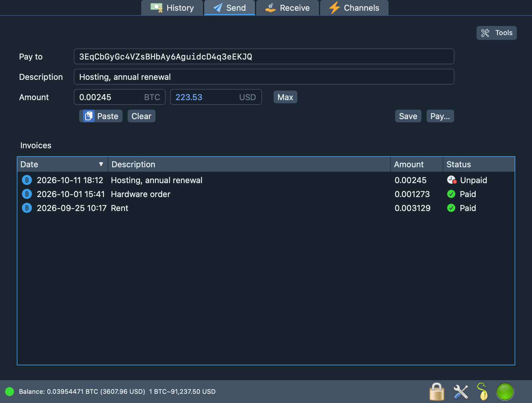Go to the Channels tab
Viewport: 532px width, 403px height.
coord(354,8)
